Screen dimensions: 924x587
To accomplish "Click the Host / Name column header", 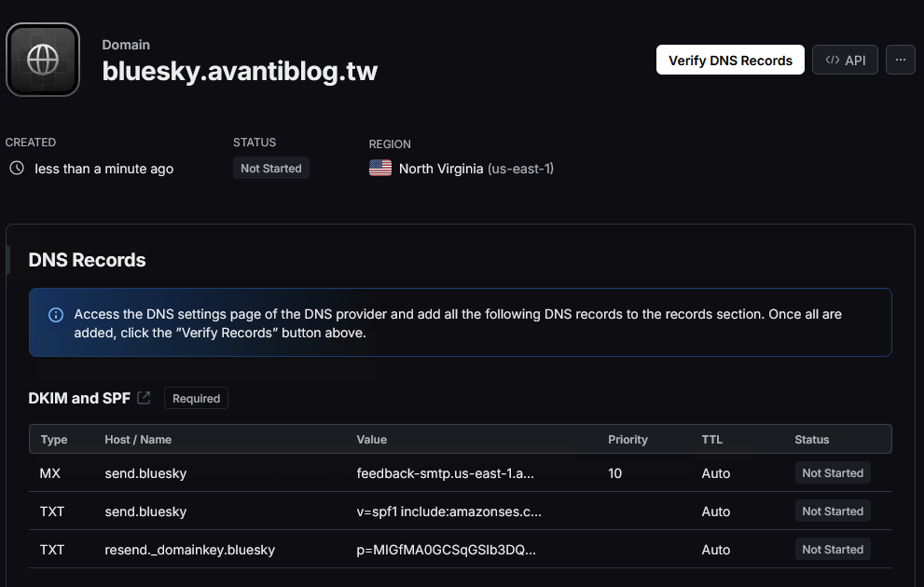I will 138,440.
